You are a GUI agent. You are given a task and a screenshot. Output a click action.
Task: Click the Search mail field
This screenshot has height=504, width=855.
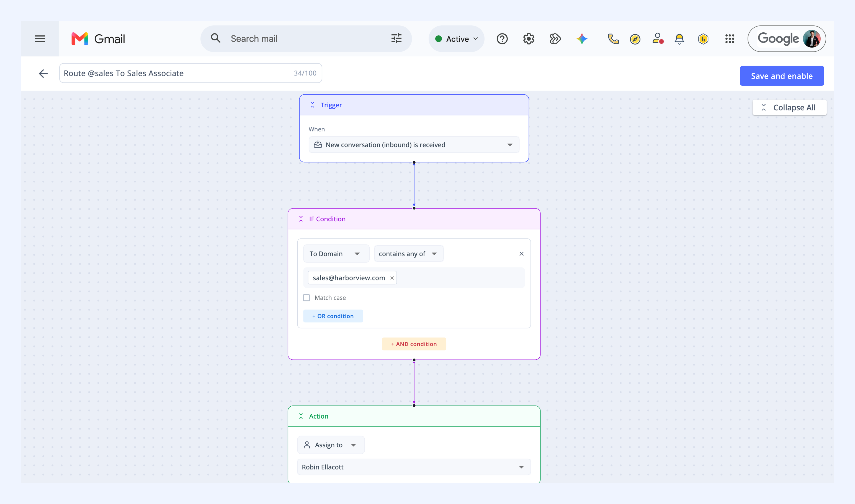click(x=306, y=39)
